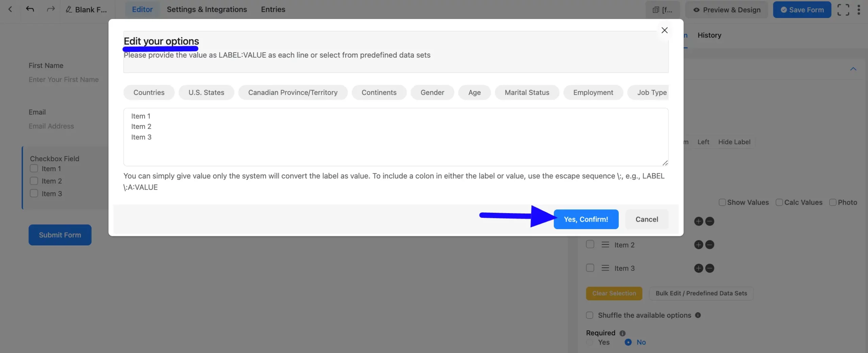Remove Item 2 with minus icon
The height and width of the screenshot is (353, 868).
click(x=710, y=245)
